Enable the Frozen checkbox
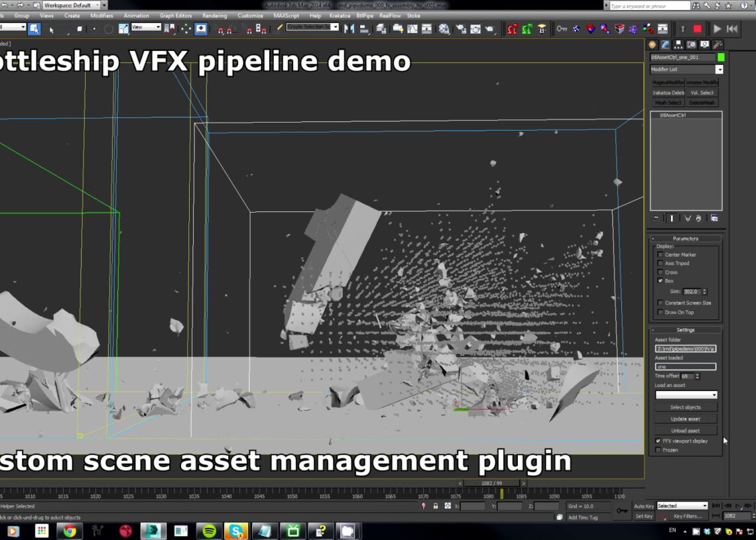 click(658, 450)
